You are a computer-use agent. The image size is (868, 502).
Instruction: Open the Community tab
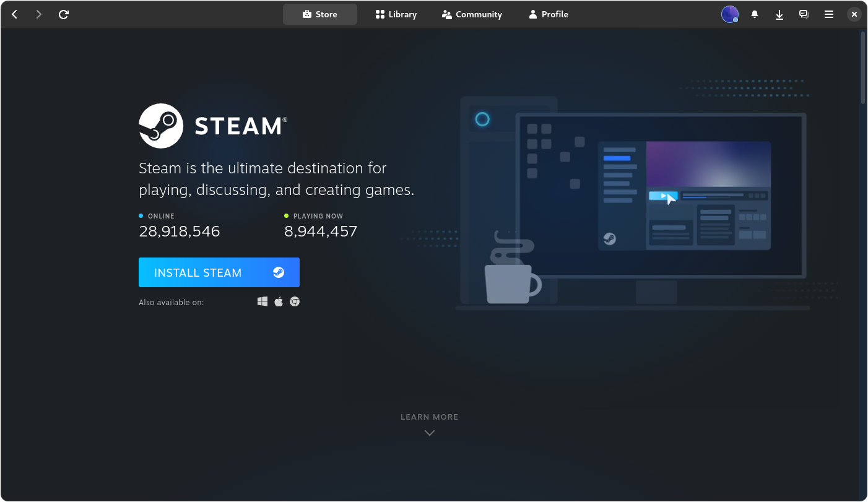click(x=472, y=14)
